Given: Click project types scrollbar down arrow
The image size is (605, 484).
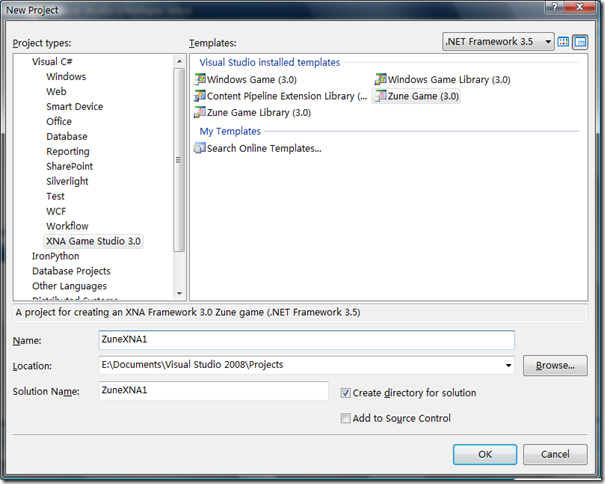Looking at the screenshot, I should click(x=179, y=294).
